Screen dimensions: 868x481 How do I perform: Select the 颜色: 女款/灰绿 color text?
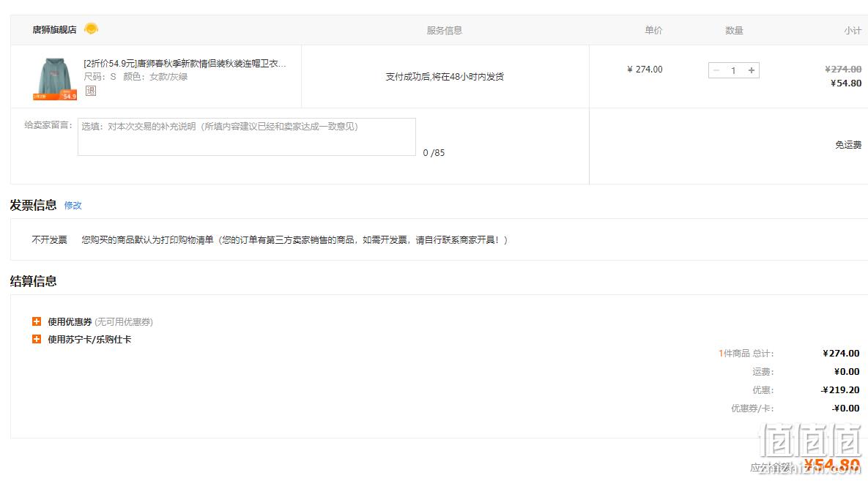pyautogui.click(x=155, y=76)
